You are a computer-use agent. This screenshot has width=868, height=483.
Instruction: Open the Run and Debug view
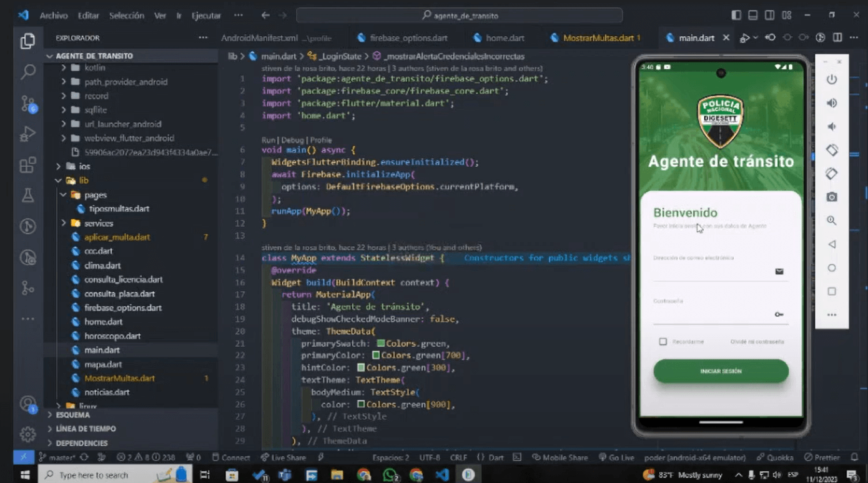[x=27, y=133]
